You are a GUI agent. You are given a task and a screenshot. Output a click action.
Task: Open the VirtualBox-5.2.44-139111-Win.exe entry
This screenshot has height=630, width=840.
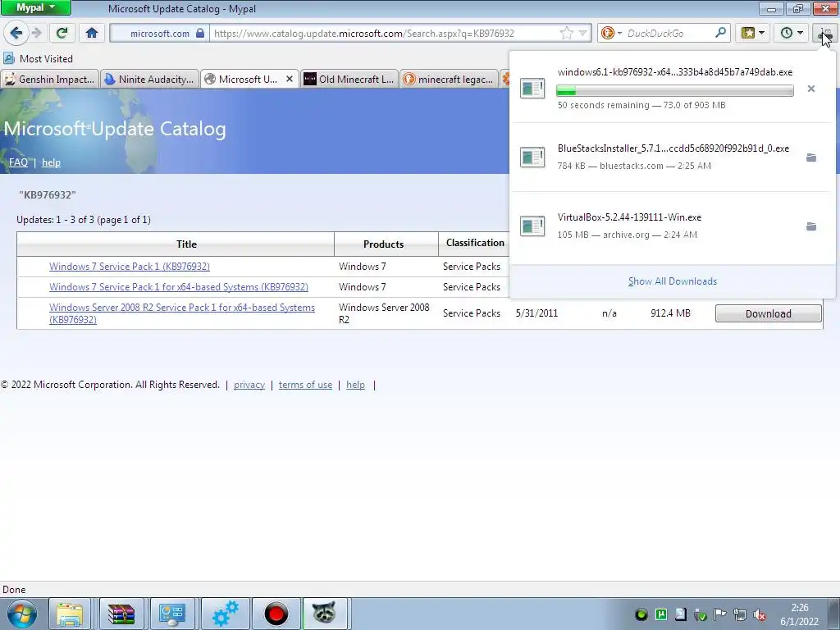click(x=673, y=226)
